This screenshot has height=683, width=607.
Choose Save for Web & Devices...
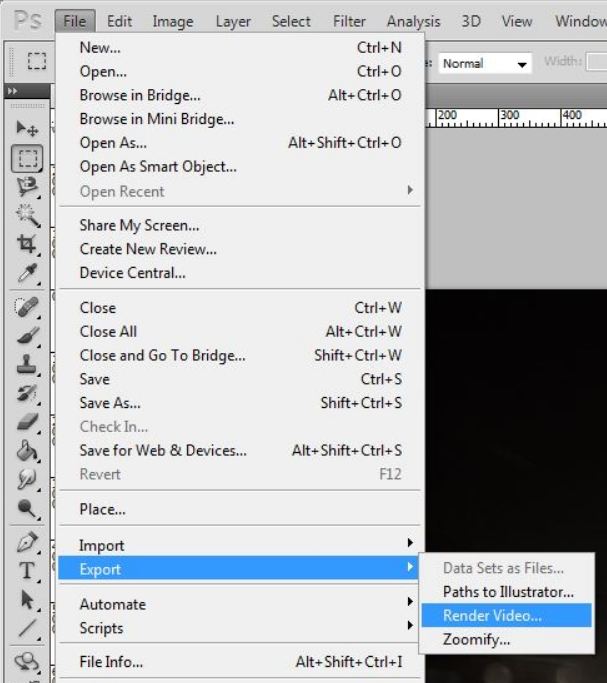click(241, 450)
